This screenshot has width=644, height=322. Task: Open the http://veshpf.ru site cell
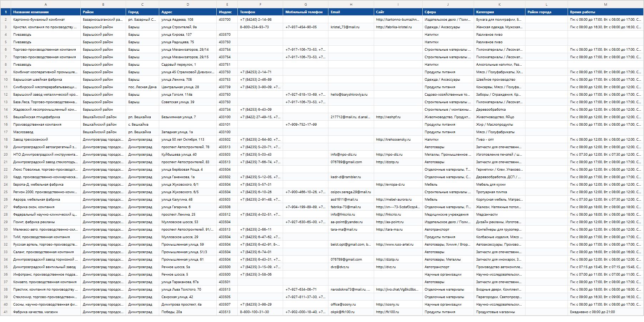398,117
